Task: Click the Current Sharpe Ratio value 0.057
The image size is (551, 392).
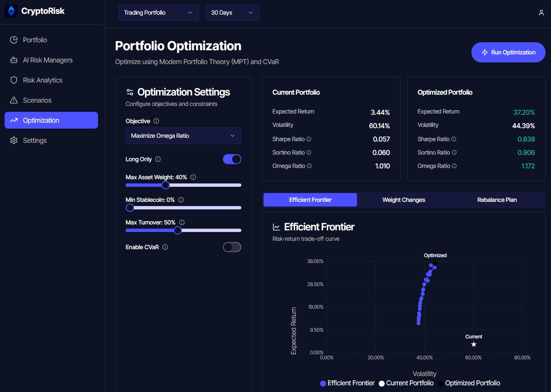Action: point(382,139)
